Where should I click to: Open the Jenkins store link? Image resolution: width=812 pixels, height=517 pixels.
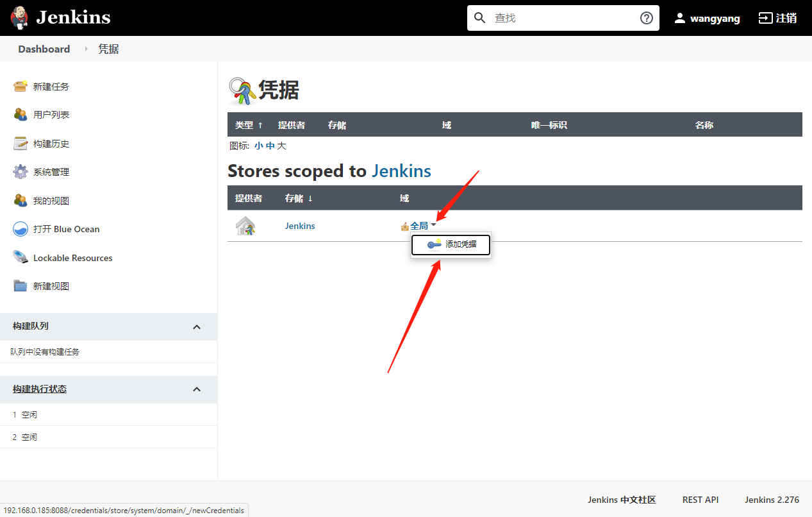point(300,226)
